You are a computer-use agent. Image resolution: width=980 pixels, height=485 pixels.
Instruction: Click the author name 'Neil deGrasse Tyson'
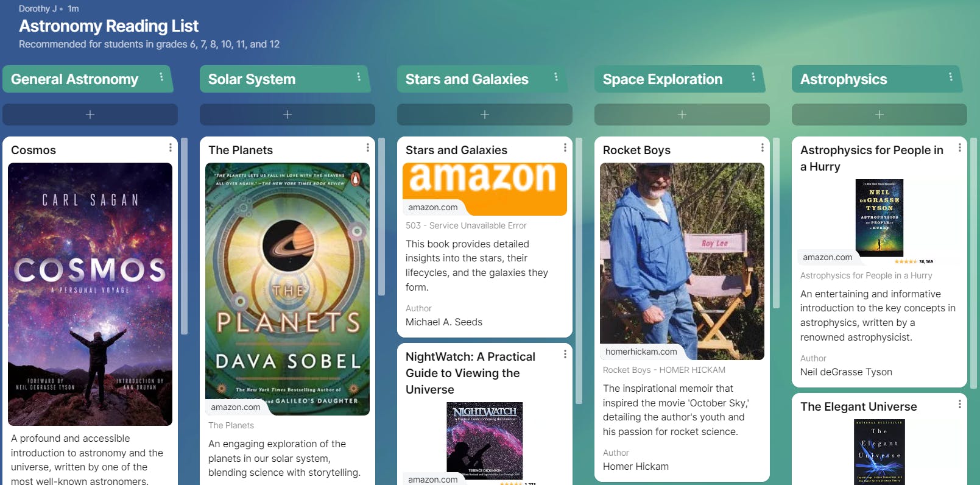click(846, 372)
